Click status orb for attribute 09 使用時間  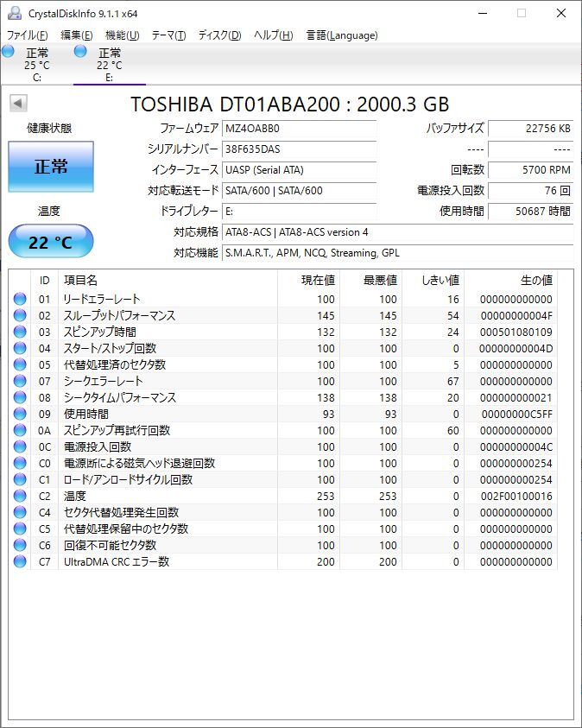(x=20, y=415)
